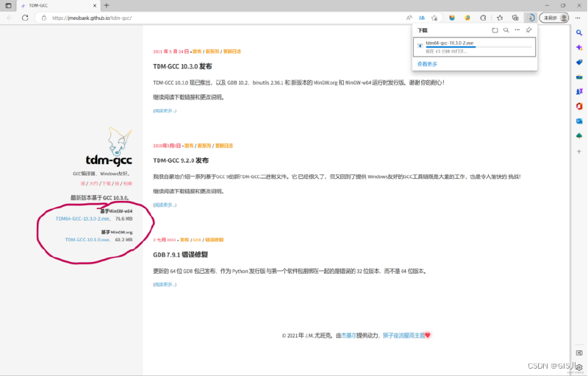The width and height of the screenshot is (588, 376).
Task: Click 阅读更多 under TDM-GCC 9.2.0 post
Action: tap(165, 205)
